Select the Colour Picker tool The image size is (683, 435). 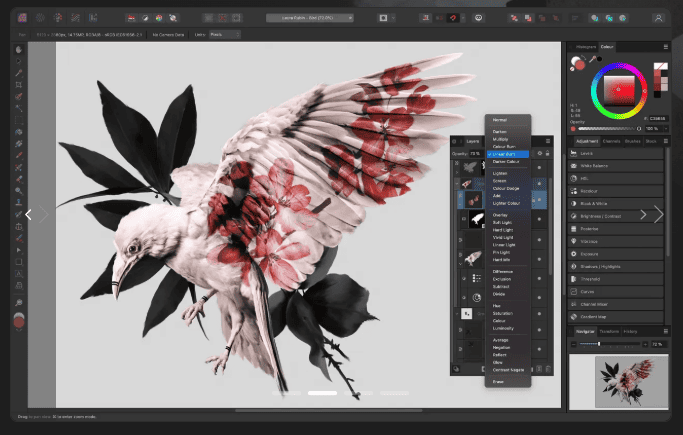tap(19, 73)
